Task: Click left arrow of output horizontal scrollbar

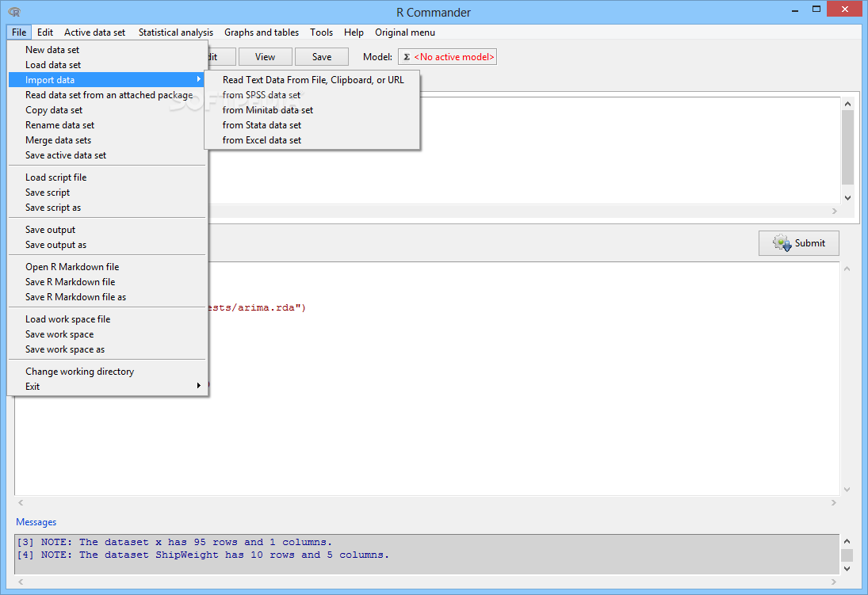Action: point(21,502)
